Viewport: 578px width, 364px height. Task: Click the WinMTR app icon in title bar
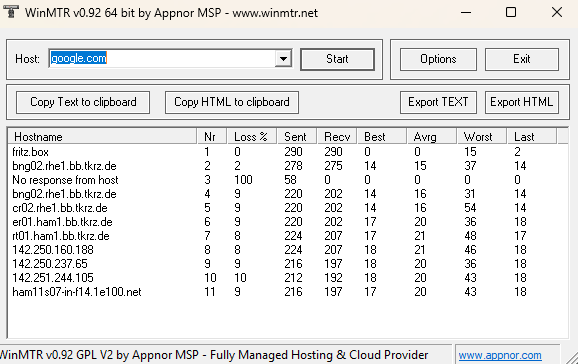click(x=11, y=12)
